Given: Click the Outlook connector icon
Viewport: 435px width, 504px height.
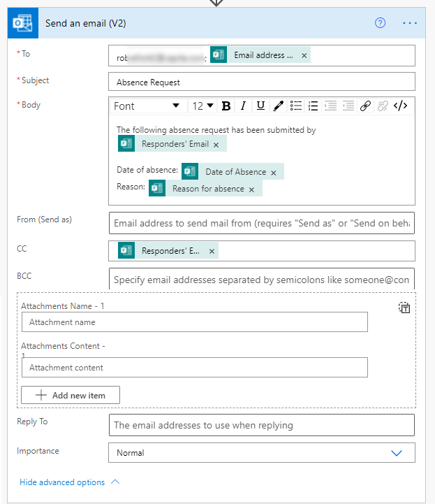Looking at the screenshot, I should [23, 23].
